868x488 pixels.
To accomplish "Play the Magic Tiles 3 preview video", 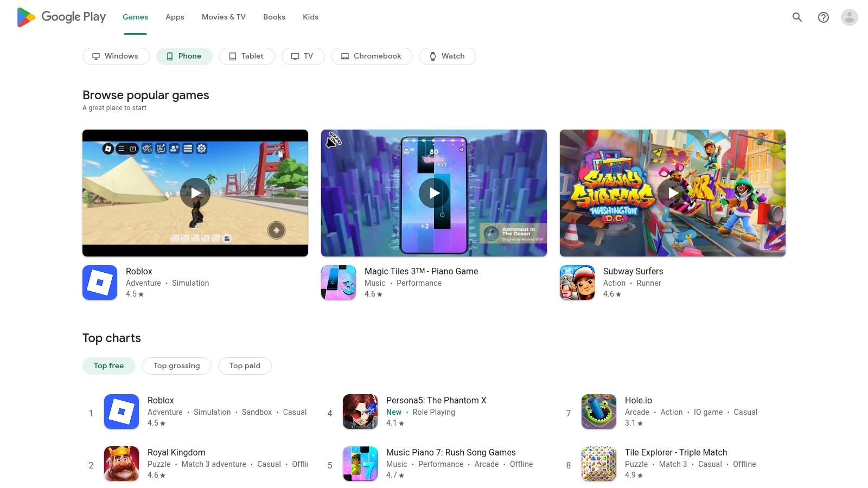I will click(434, 193).
